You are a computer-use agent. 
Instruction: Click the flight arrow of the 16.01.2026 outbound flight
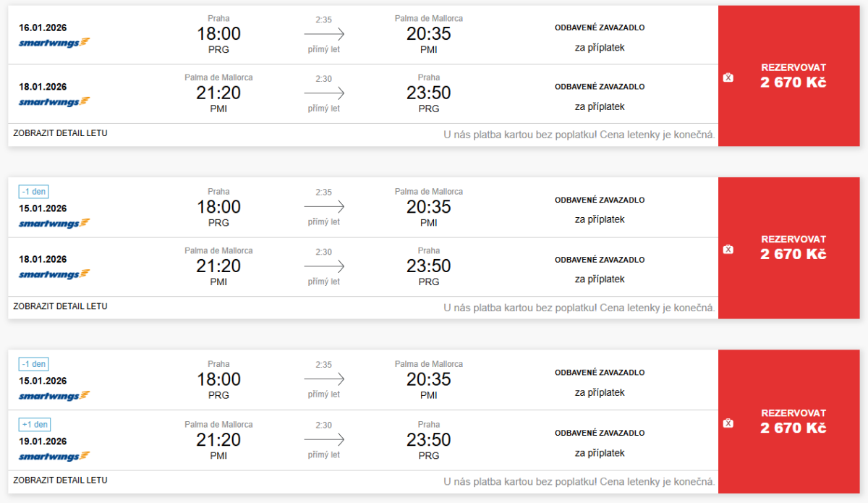324,34
